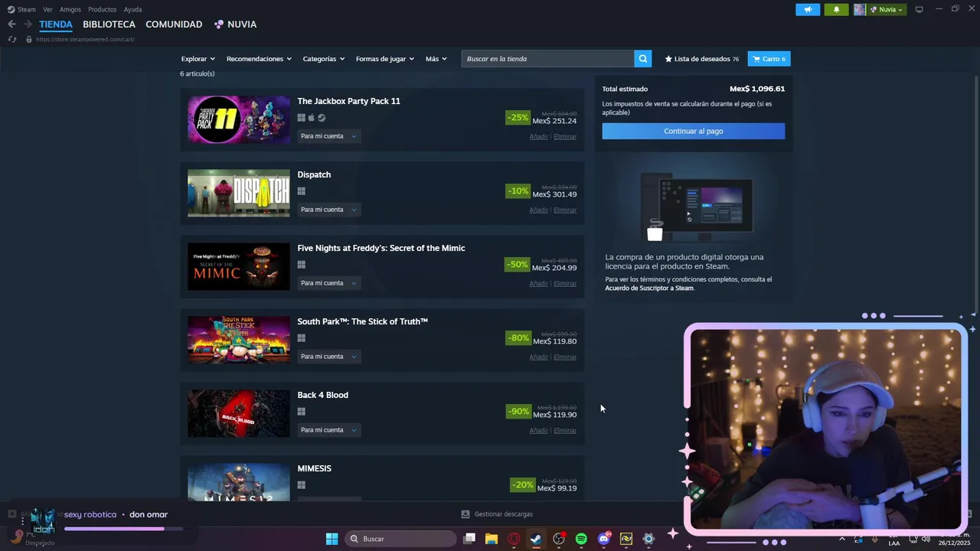This screenshot has height=551, width=980.
Task: Remove Dispatch with Eliminar link
Action: tap(565, 210)
